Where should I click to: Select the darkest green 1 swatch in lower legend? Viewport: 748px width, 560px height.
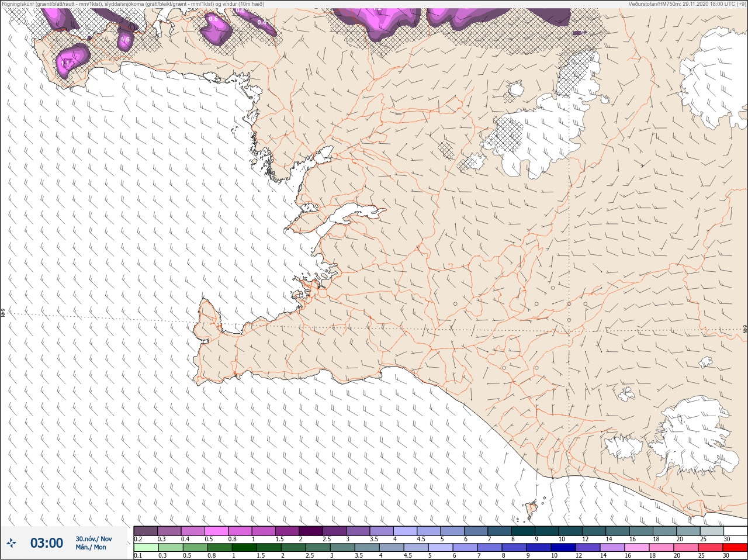tap(244, 548)
